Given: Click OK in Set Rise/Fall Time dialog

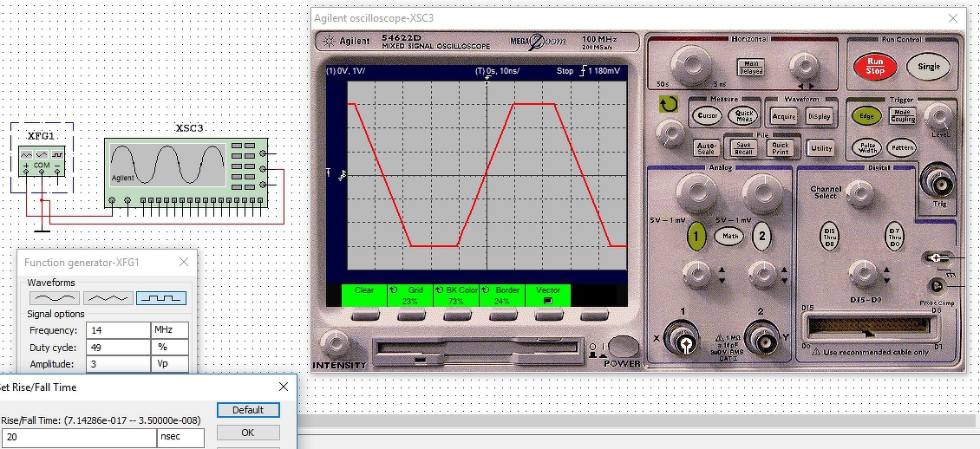Looking at the screenshot, I should (x=248, y=433).
